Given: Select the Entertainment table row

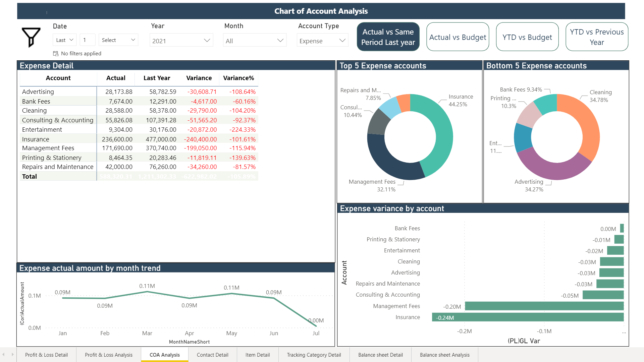Looking at the screenshot, I should pos(139,129).
